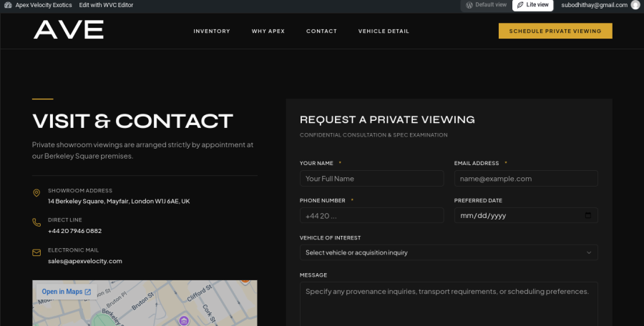Click the Showroom Address label
This screenshot has width=644, height=326.
(x=80, y=190)
